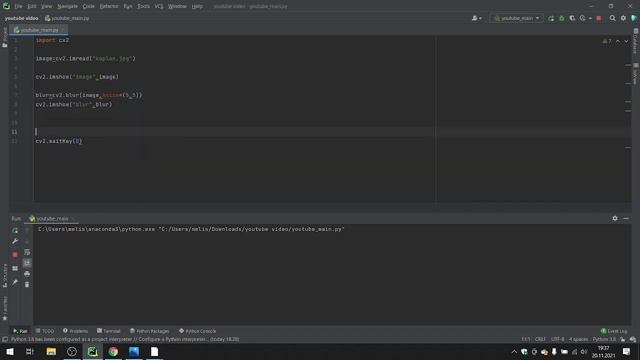Run with Coverage from the top toolbar

pos(572,18)
